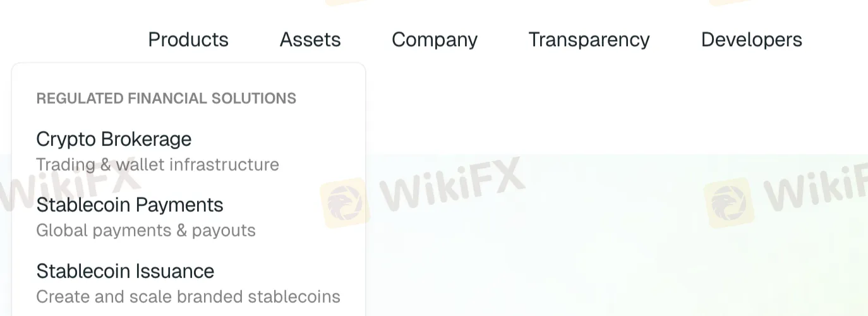This screenshot has width=868, height=316.
Task: Open the Assets navigation menu
Action: click(310, 40)
